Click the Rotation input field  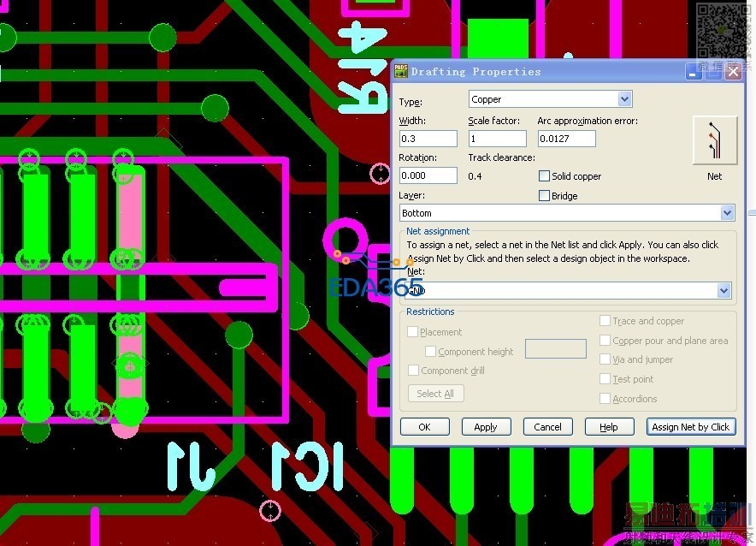428,175
